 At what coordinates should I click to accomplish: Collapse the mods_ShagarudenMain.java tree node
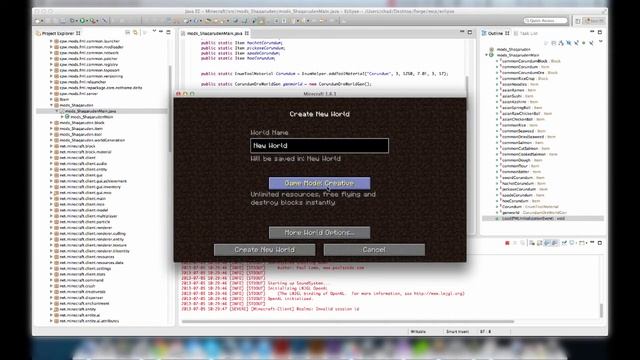(x=57, y=111)
